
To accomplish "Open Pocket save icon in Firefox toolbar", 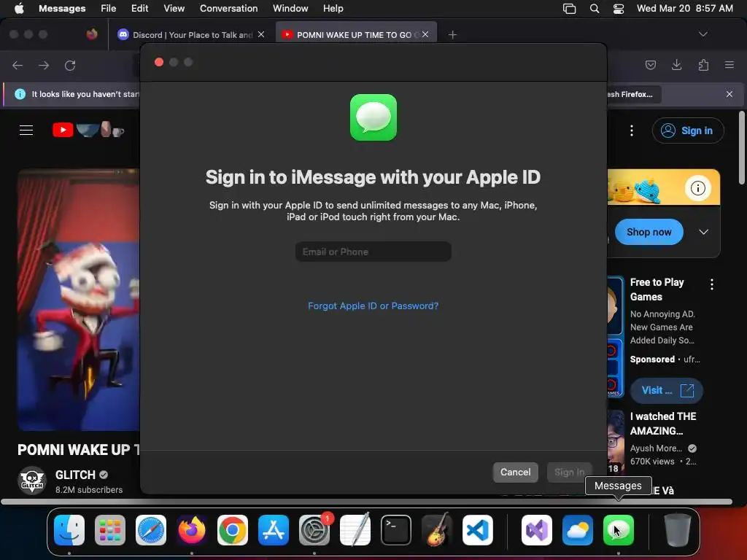I will point(650,65).
